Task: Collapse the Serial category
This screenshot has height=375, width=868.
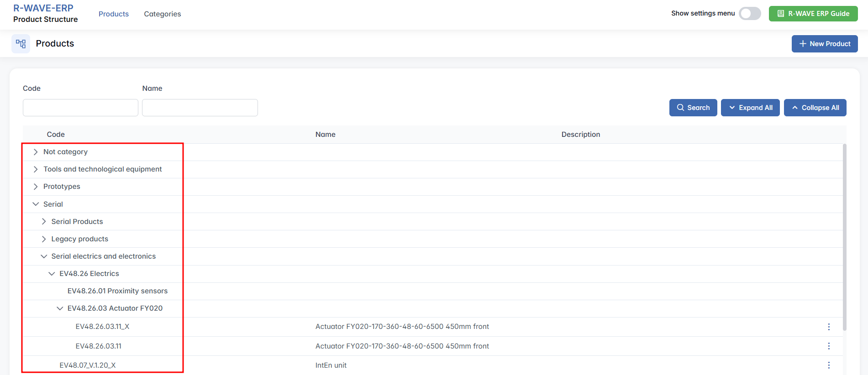Action: point(36,204)
